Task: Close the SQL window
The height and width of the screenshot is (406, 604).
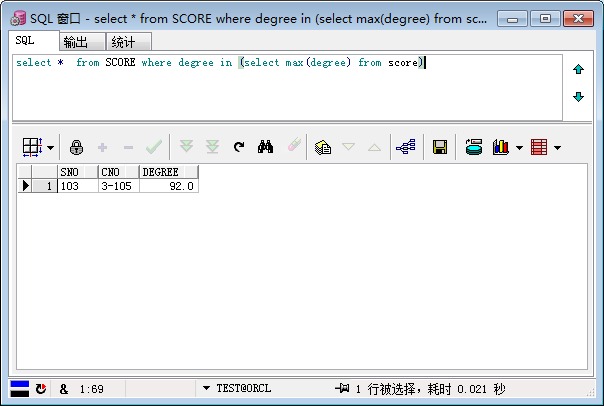Action: [578, 18]
